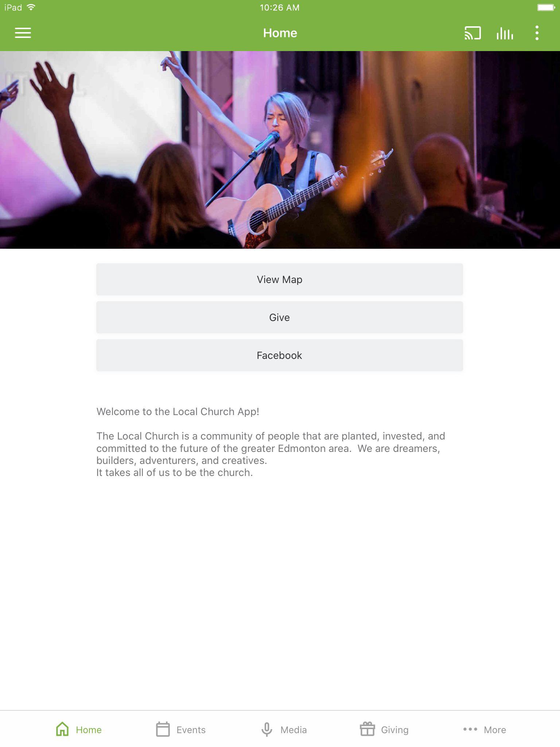Screen dimensions: 560x747
Task: Tap the Wi-Fi status icon
Action: point(31,7)
